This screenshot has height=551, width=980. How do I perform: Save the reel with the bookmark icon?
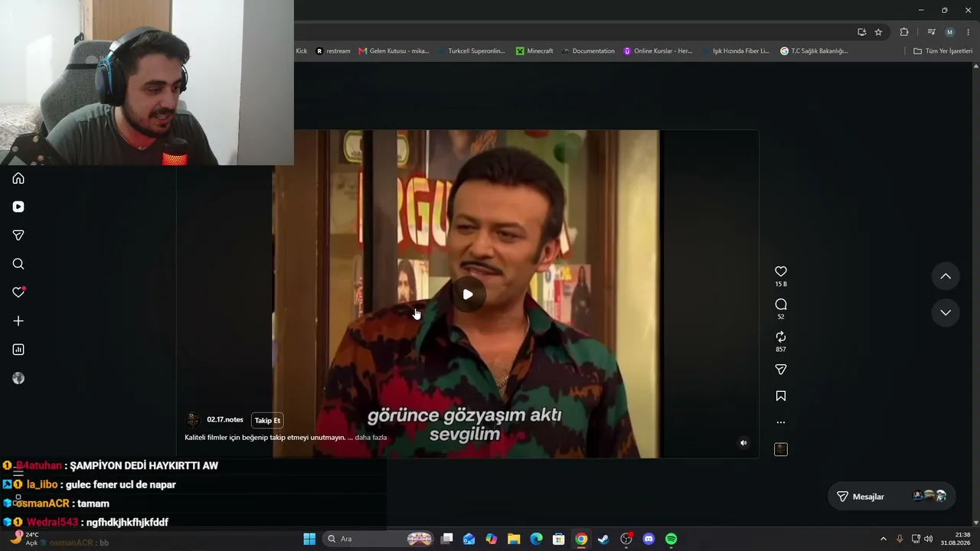coord(781,396)
